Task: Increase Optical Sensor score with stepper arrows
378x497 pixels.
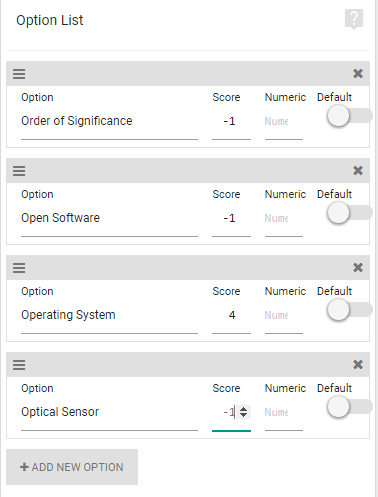Action: 244,409
